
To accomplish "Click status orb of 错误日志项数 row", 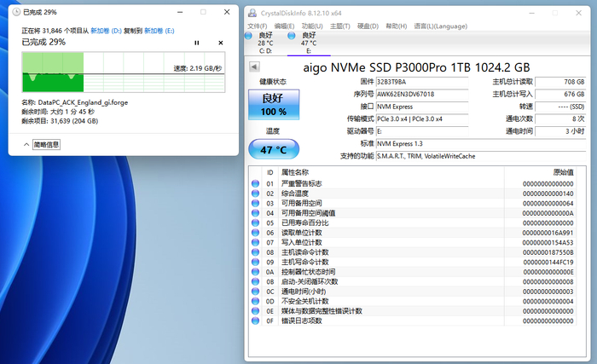I will [255, 321].
